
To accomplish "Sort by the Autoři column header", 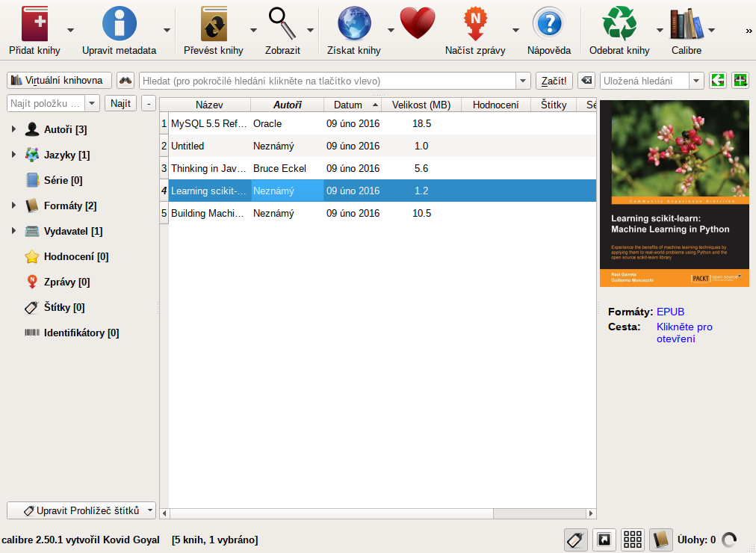I will (x=288, y=105).
